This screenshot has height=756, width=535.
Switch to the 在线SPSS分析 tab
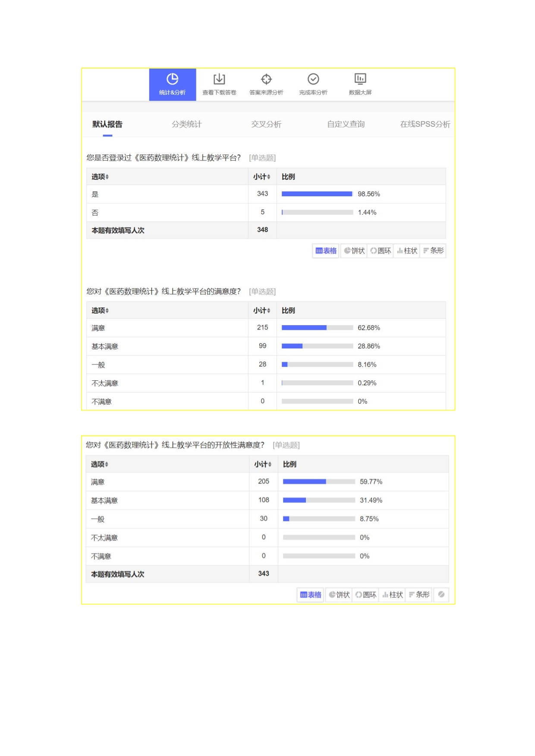tap(425, 124)
